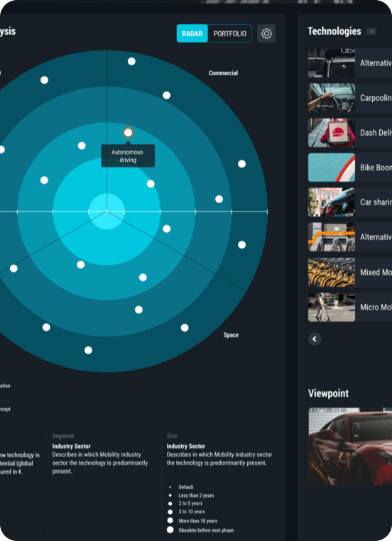392x541 pixels.
Task: Open the Car sharing thumbnail image
Action: coord(331,202)
